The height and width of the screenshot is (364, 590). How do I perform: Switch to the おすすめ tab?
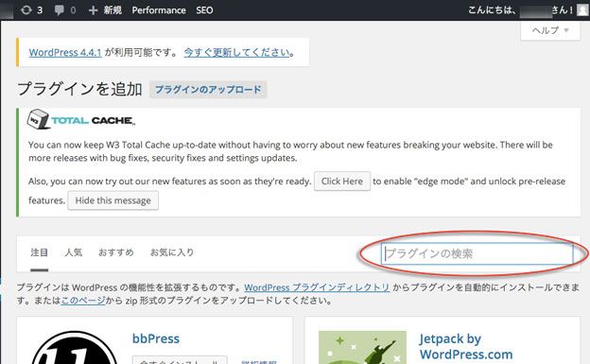point(116,252)
